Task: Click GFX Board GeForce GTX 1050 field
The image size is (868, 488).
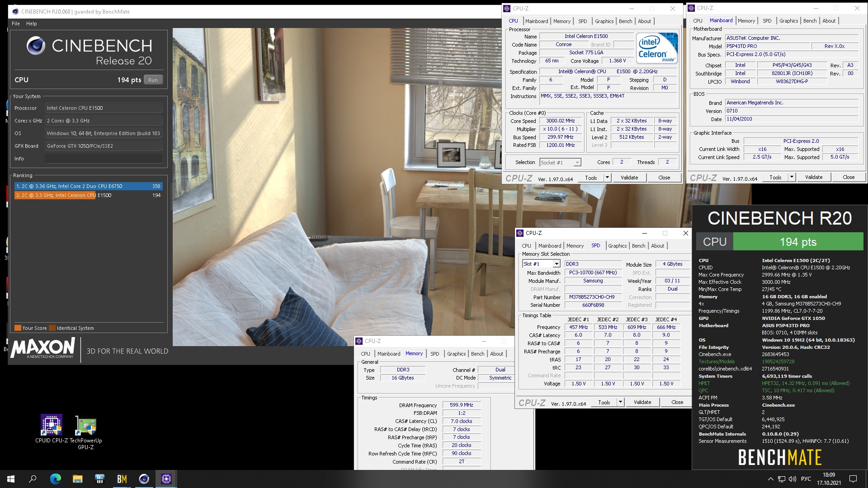Action: [x=104, y=146]
